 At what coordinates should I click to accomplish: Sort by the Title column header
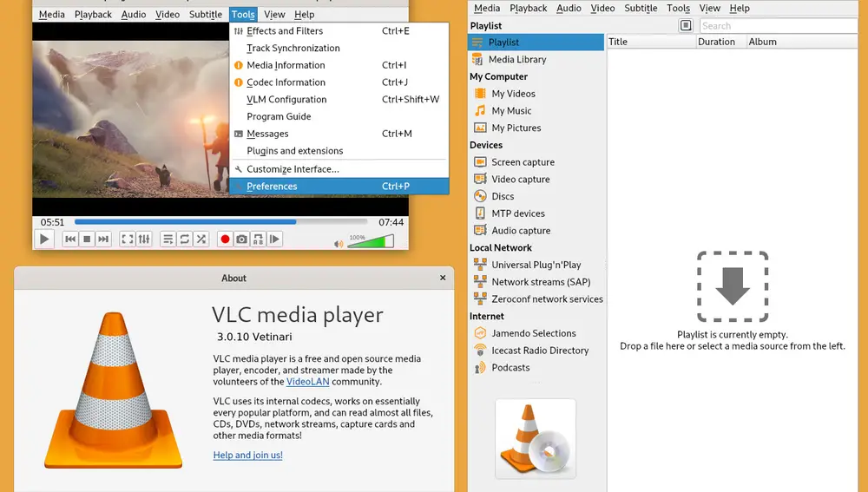[652, 42]
